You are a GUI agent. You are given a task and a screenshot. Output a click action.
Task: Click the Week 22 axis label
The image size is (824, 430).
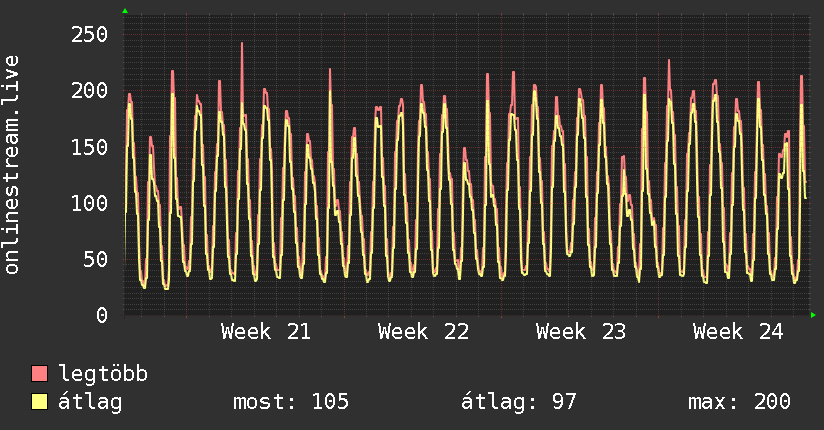[x=423, y=332]
